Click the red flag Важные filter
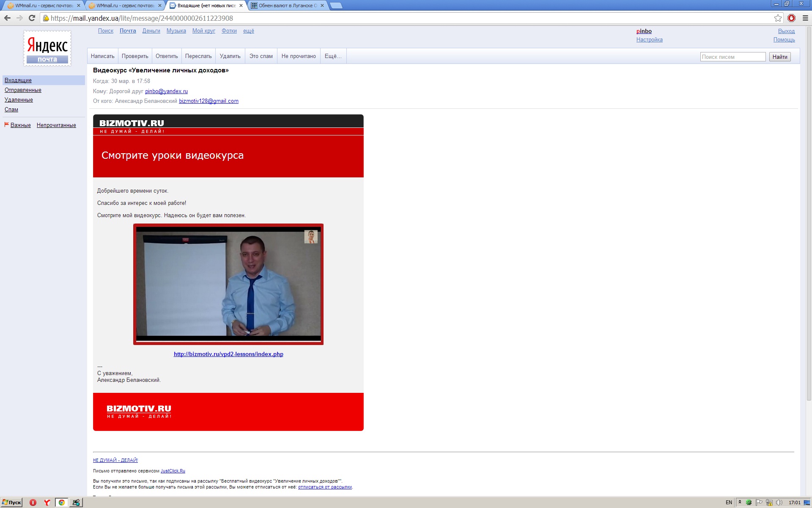Viewport: 812px width, 508px height. 20,125
